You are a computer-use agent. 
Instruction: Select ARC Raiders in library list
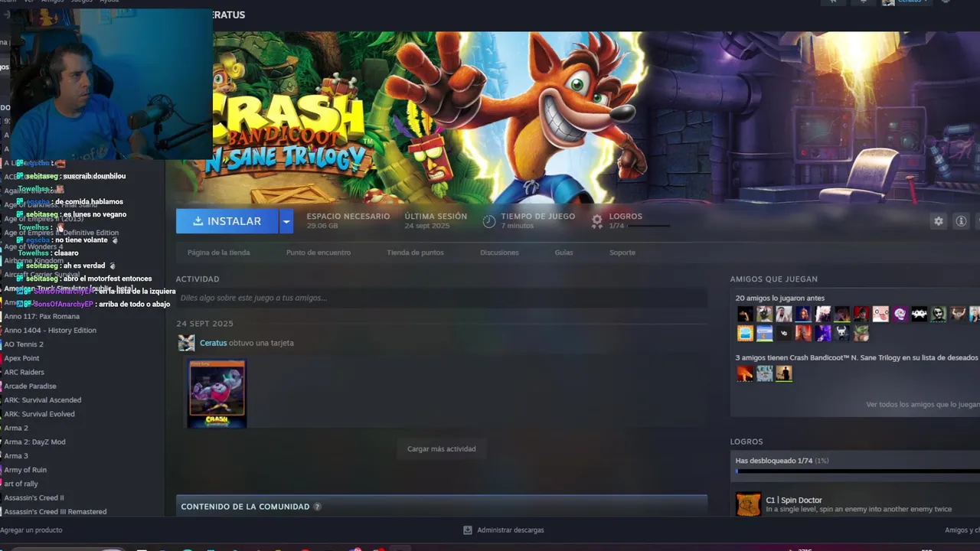[x=24, y=372]
